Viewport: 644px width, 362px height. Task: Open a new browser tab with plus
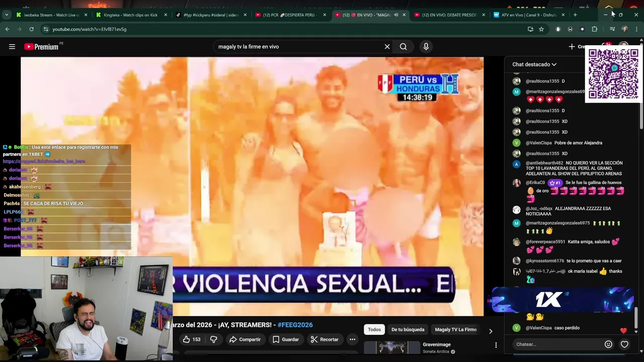pos(575,15)
